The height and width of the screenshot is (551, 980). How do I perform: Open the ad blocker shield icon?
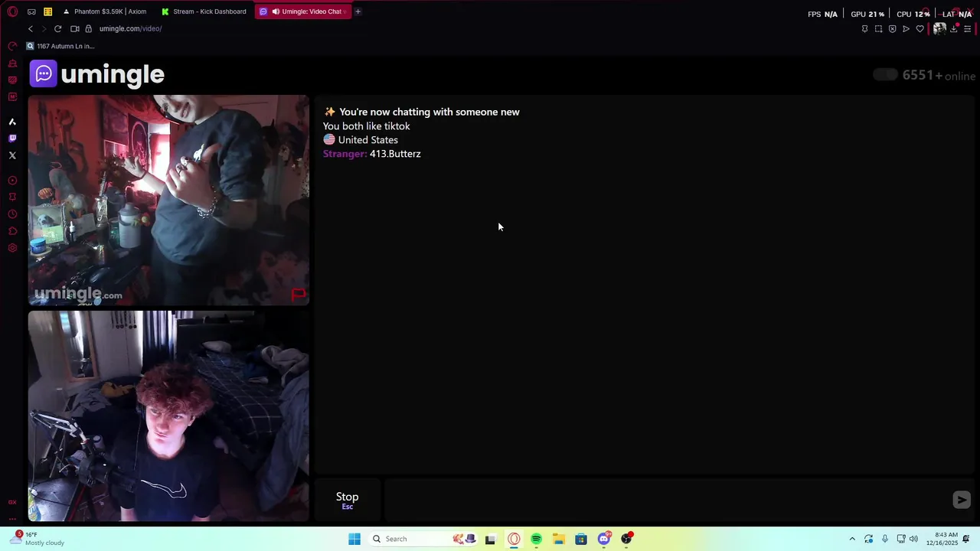click(892, 29)
